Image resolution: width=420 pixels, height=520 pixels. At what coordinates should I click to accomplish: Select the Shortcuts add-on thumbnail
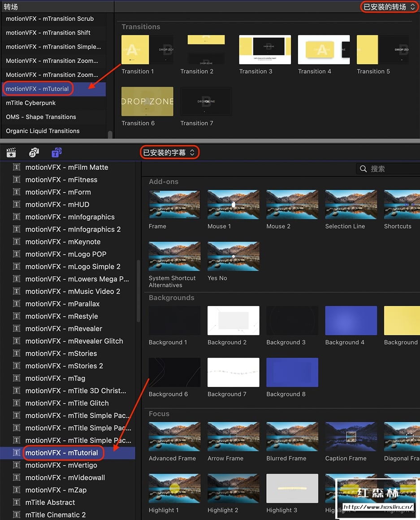tap(402, 204)
